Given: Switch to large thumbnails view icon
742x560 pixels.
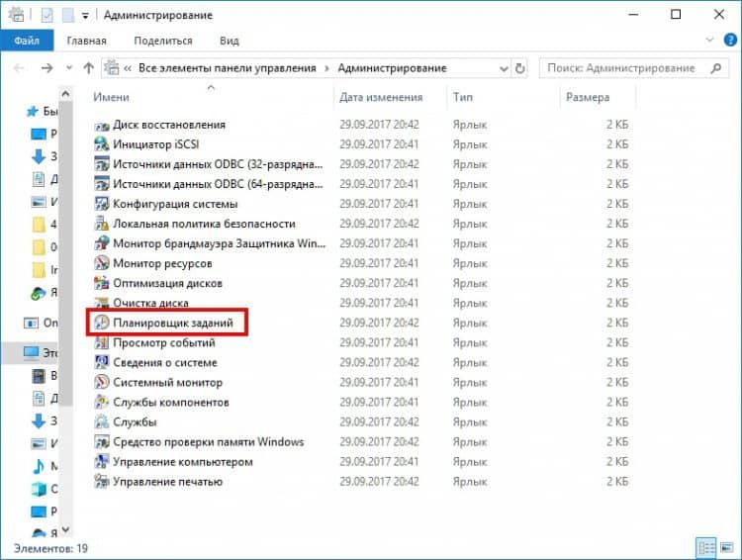Looking at the screenshot, I should pos(727,548).
